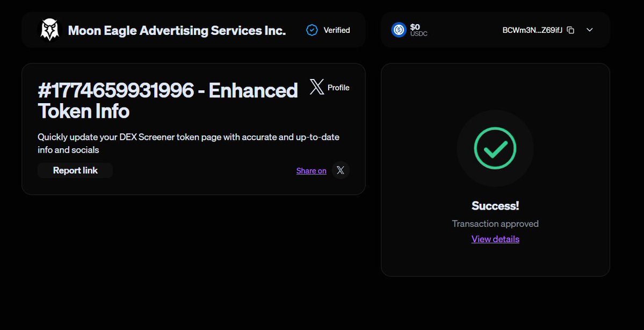The height and width of the screenshot is (330, 644).
Task: Click the X logo beside Profile
Action: click(x=317, y=87)
